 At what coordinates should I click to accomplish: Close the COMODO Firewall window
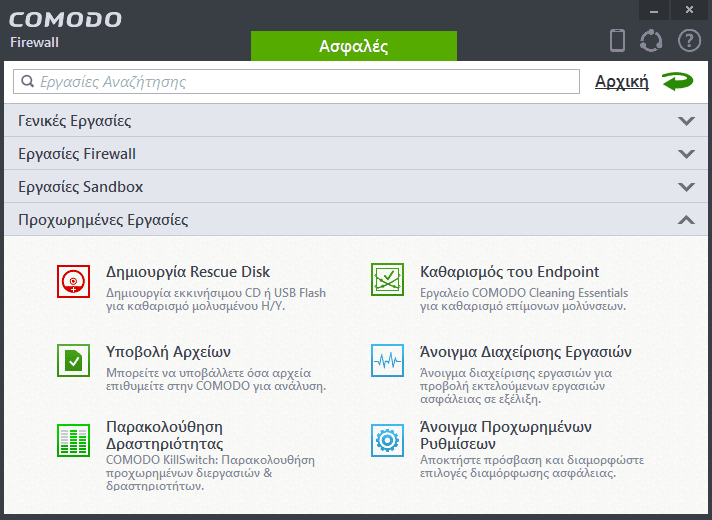689,10
